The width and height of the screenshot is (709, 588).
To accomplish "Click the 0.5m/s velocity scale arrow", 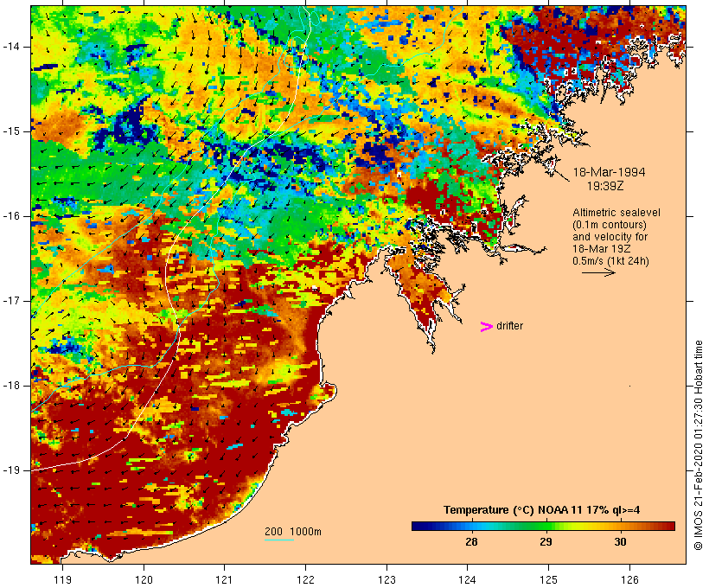I will click(597, 272).
